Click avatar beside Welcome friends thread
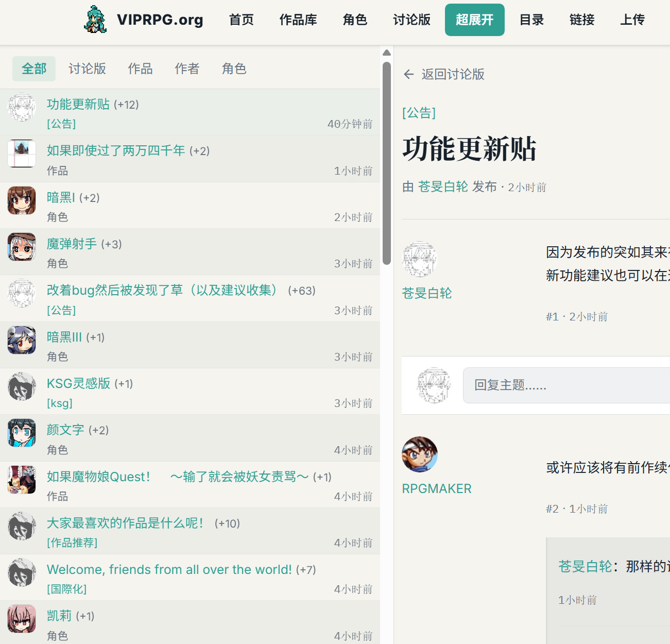The height and width of the screenshot is (644, 670). (22, 572)
